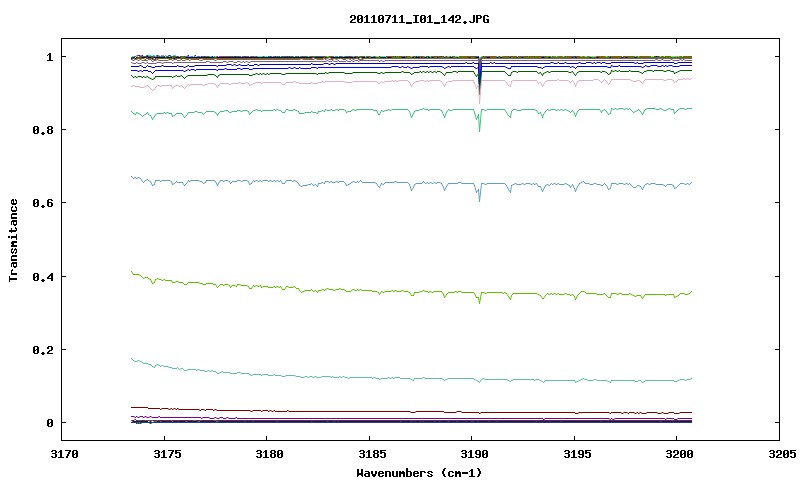Click the x-axis tick label 3195

point(577,454)
